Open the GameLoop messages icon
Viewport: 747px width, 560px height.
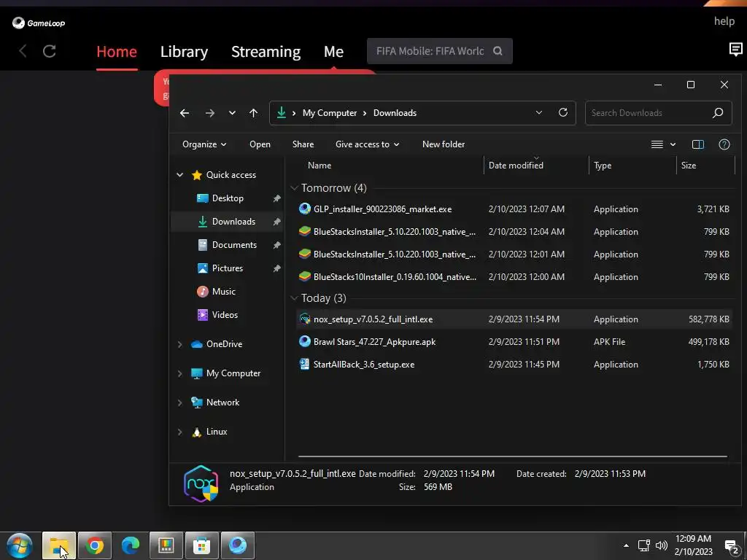point(735,49)
